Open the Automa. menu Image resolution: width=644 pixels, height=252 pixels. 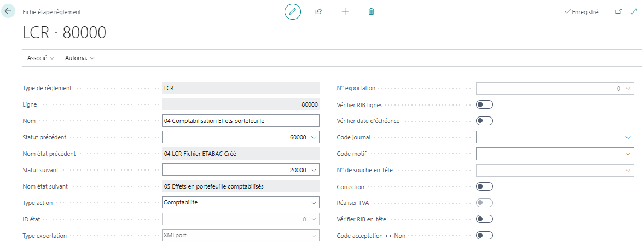coord(79,58)
